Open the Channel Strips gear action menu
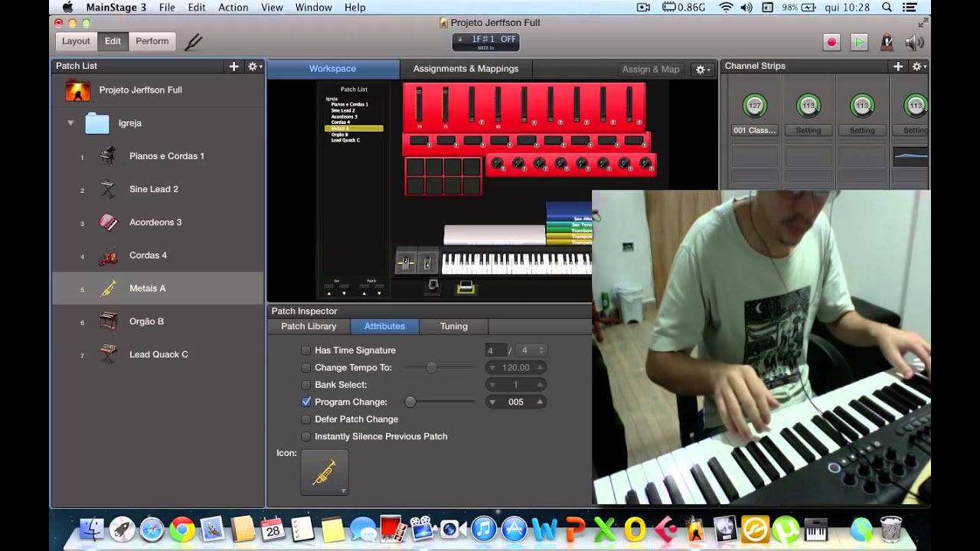Viewport: 980px width, 551px height. point(918,67)
